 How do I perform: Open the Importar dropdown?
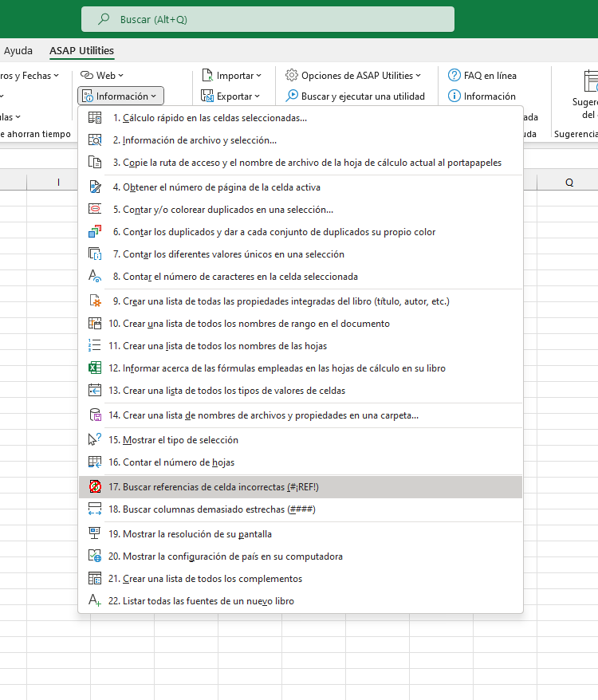[x=231, y=76]
